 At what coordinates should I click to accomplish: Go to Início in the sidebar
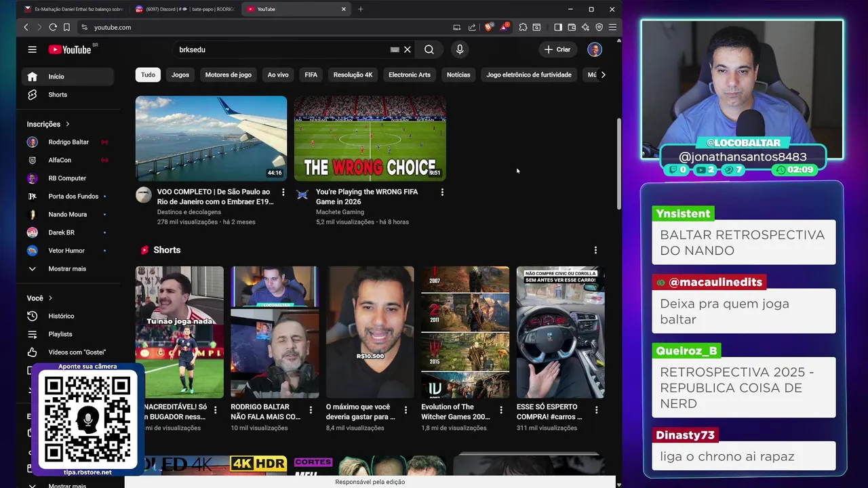pos(68,77)
